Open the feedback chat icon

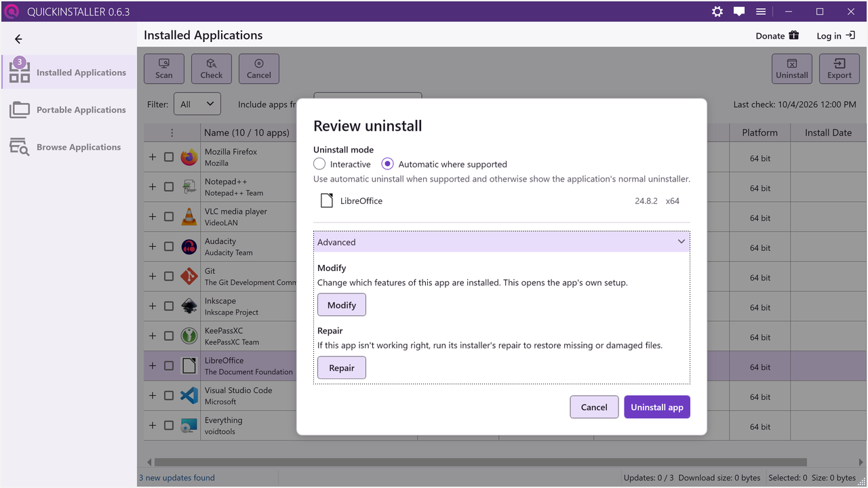739,12
